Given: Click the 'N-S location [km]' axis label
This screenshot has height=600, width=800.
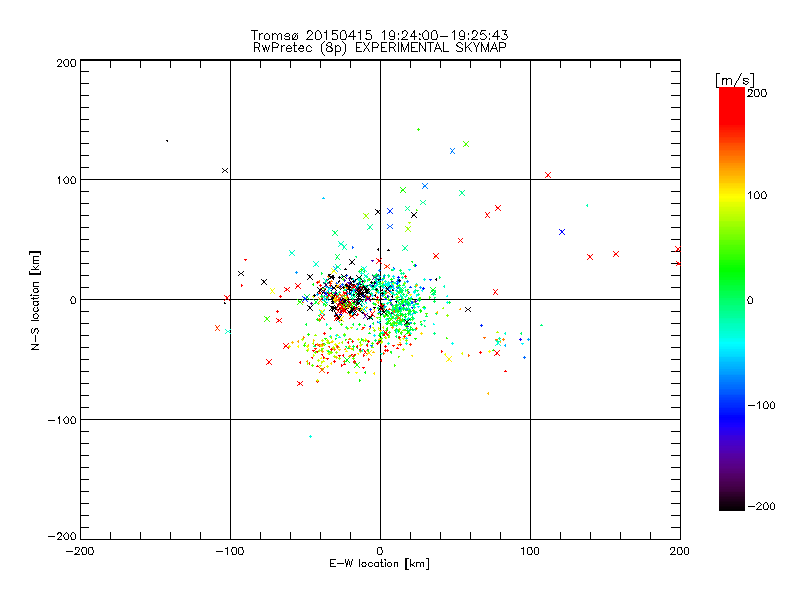Looking at the screenshot, I should [35, 300].
